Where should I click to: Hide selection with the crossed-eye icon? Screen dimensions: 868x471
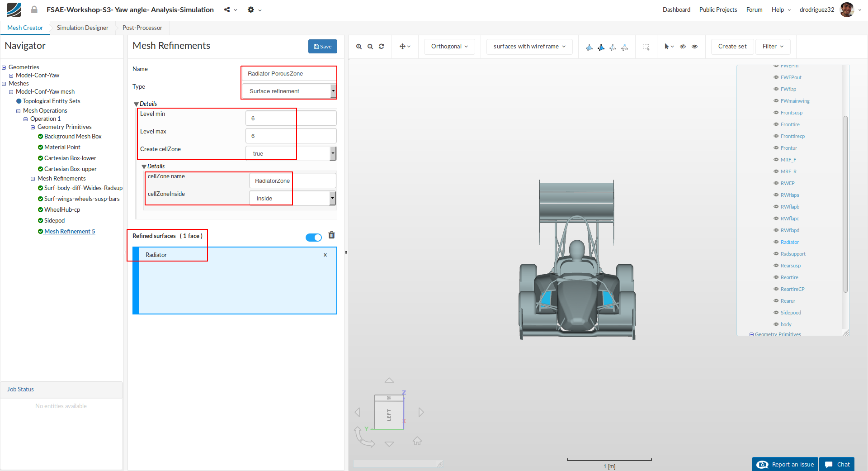click(x=683, y=47)
